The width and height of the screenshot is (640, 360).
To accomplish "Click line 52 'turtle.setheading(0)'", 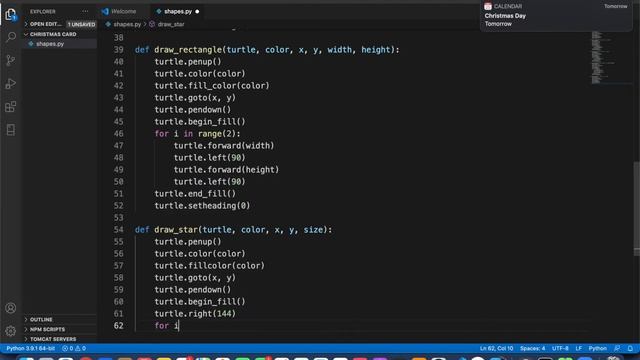I will (x=202, y=206).
